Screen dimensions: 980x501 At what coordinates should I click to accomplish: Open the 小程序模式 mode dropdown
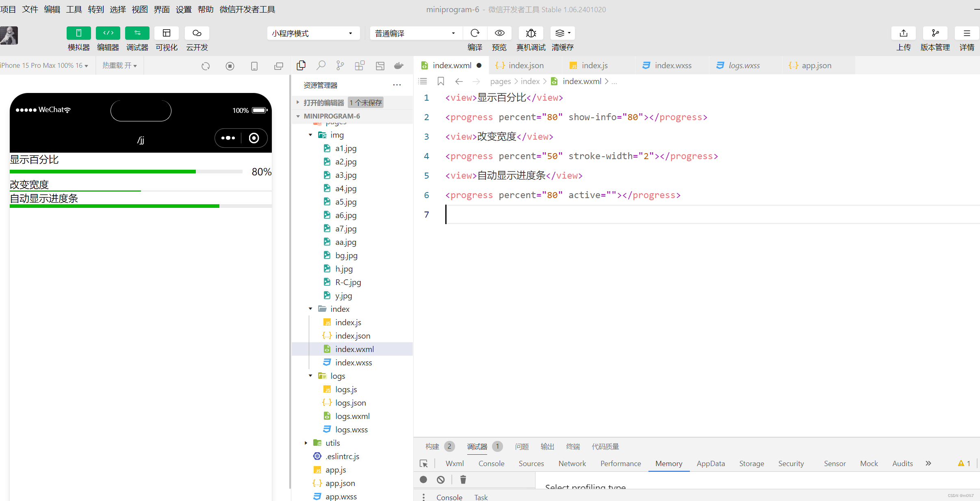(313, 33)
